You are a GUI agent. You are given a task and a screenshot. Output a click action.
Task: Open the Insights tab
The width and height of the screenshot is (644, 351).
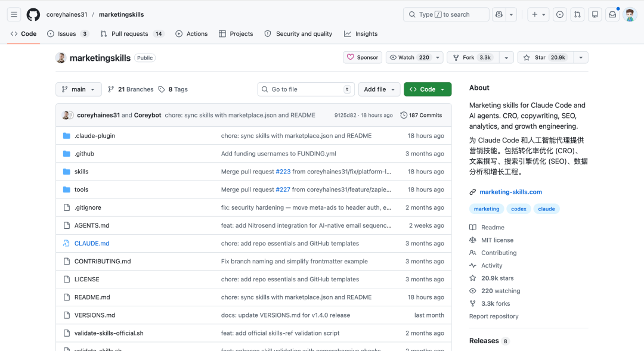[361, 33]
